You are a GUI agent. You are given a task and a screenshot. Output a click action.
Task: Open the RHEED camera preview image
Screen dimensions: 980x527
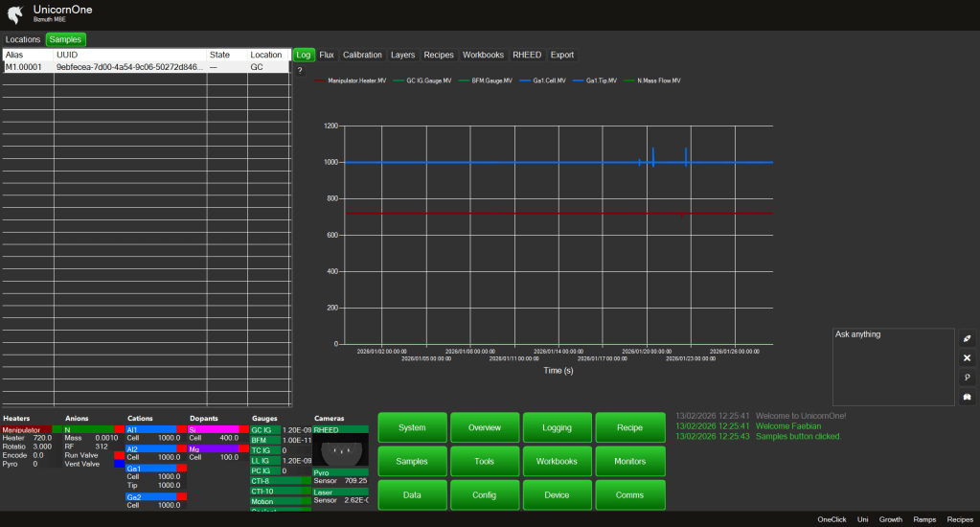[339, 450]
